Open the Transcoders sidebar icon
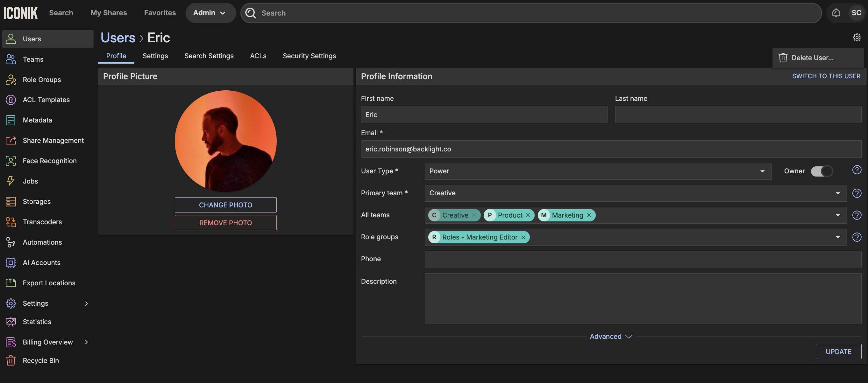Screen dimensions: 868x383 [x=11, y=222]
